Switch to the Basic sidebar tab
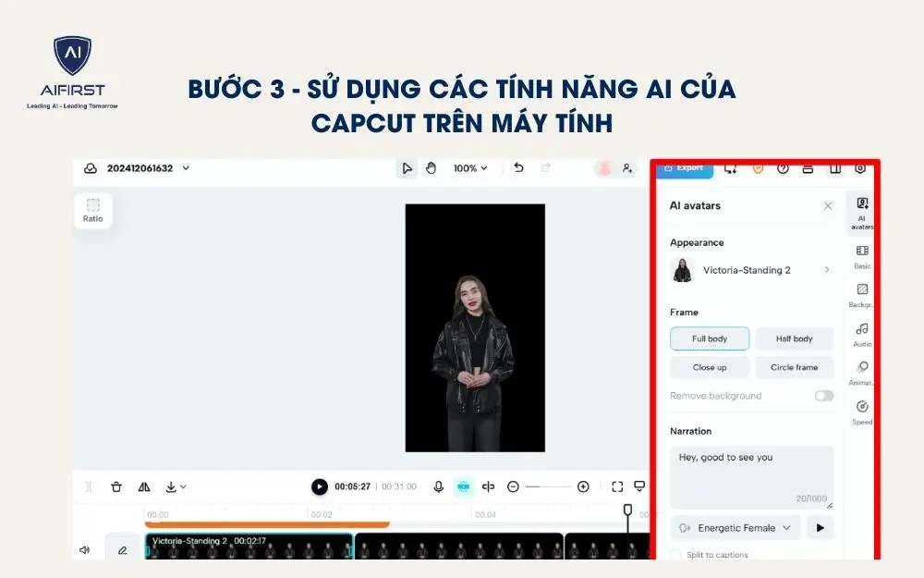This screenshot has height=578, width=924. tap(862, 257)
